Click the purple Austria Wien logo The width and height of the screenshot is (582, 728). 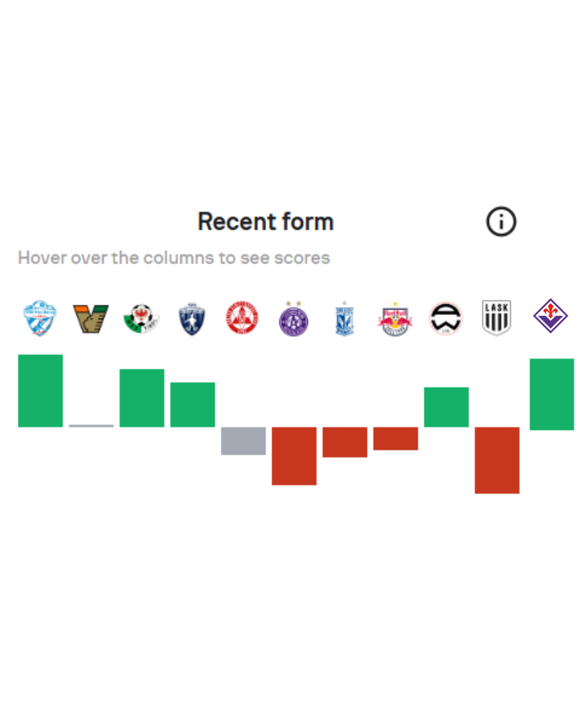[x=294, y=319]
